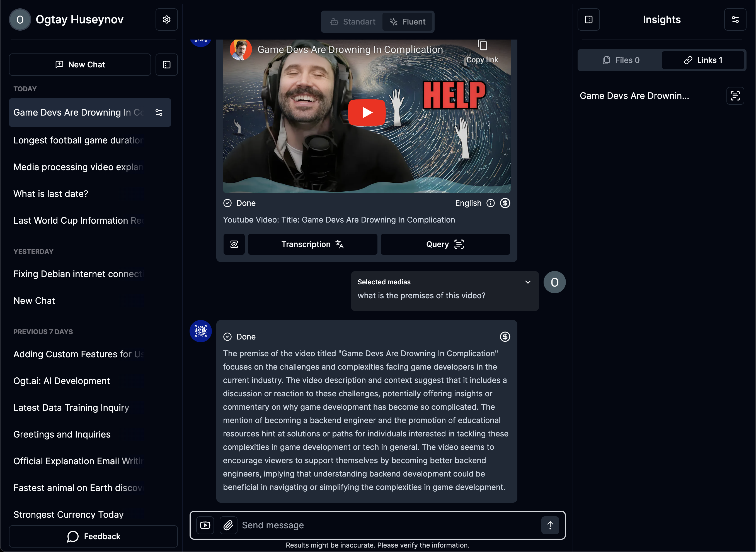Click the paperclip attach file icon

click(228, 525)
